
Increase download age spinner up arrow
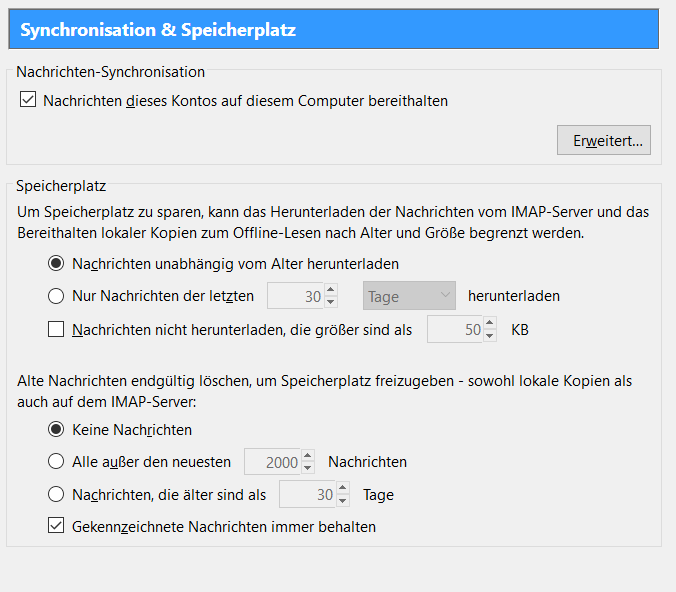click(331, 290)
